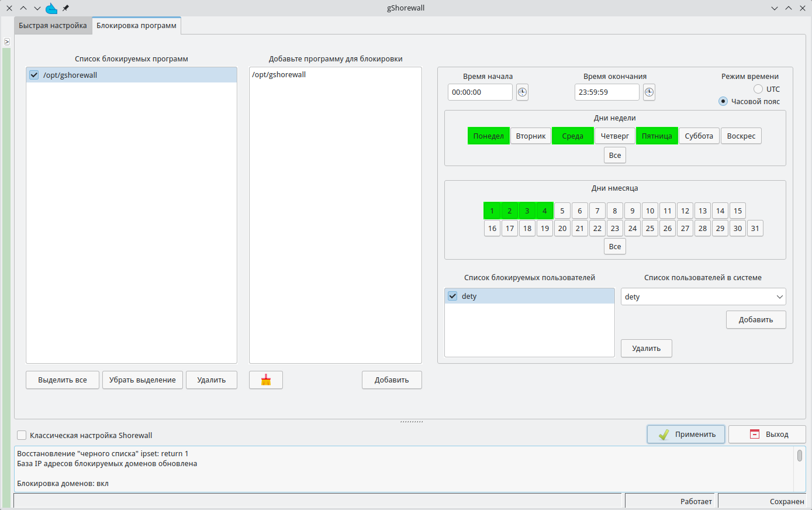Image resolution: width=812 pixels, height=510 pixels.
Task: Toggle month day 15
Action: [738, 211]
